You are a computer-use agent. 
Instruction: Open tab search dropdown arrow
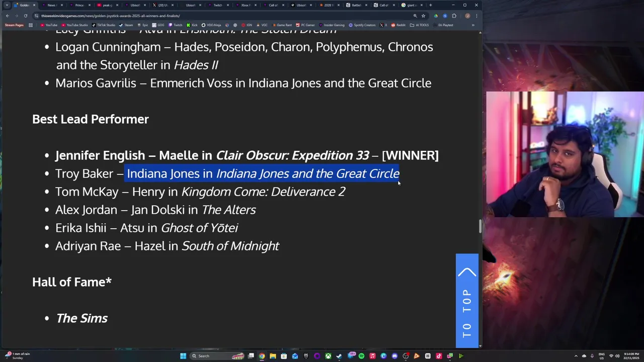click(7, 5)
